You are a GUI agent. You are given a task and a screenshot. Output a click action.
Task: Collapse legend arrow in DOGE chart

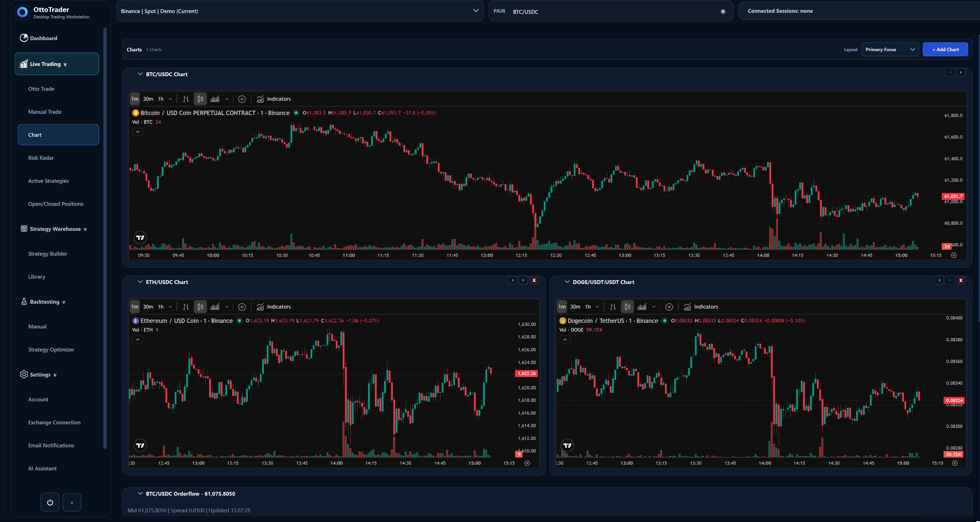(565, 339)
